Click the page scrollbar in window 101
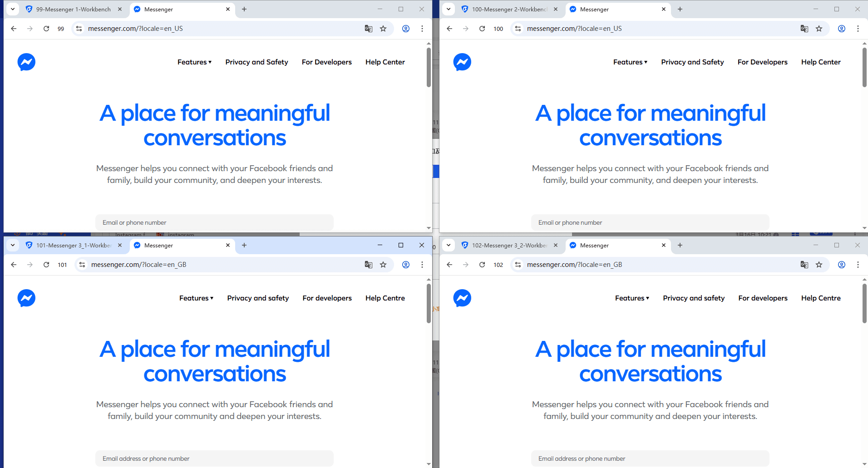This screenshot has height=468, width=868. point(429,304)
